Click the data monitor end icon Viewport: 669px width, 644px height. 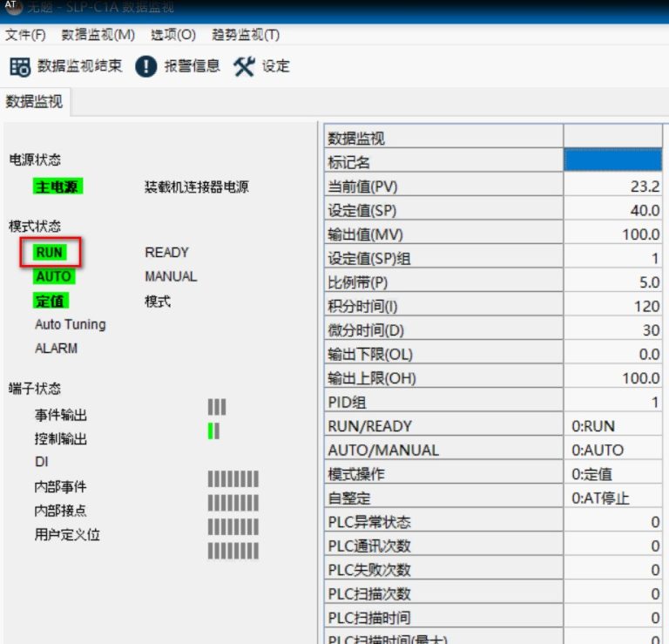coord(20,66)
